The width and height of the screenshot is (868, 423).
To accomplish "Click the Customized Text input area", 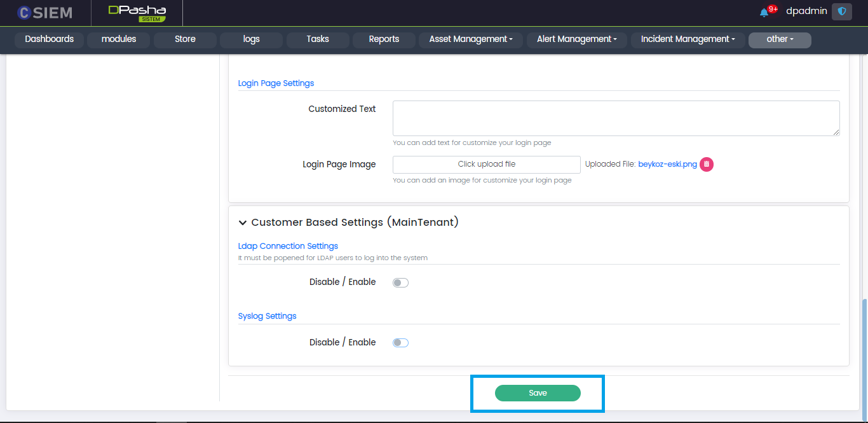I will 616,118.
